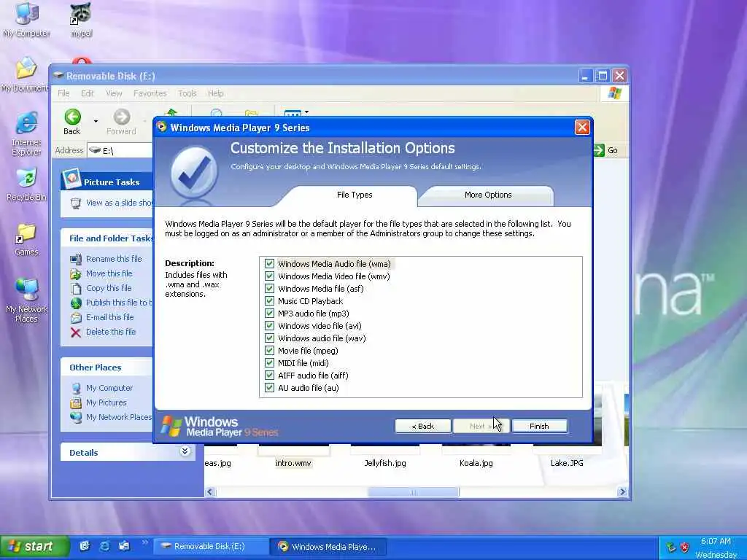Viewport: 747px width, 560px height.
Task: Switch to the More Options tab
Action: [x=488, y=195]
